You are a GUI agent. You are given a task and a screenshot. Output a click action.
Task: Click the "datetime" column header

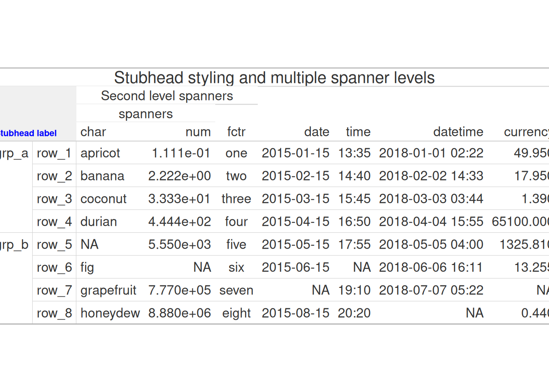pyautogui.click(x=458, y=132)
